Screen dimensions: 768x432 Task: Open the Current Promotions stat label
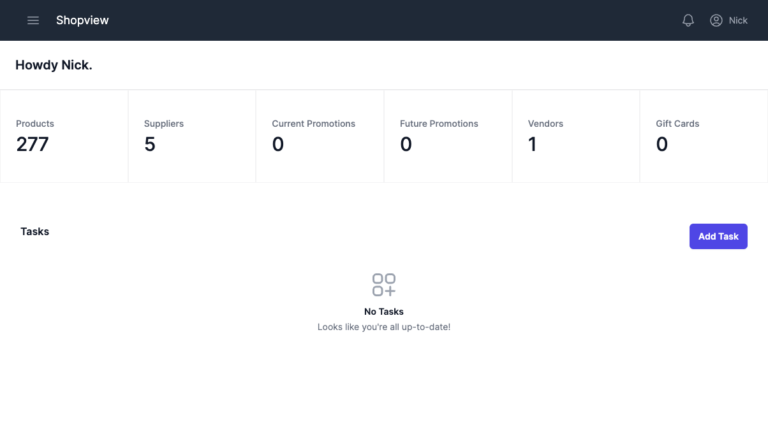point(313,124)
